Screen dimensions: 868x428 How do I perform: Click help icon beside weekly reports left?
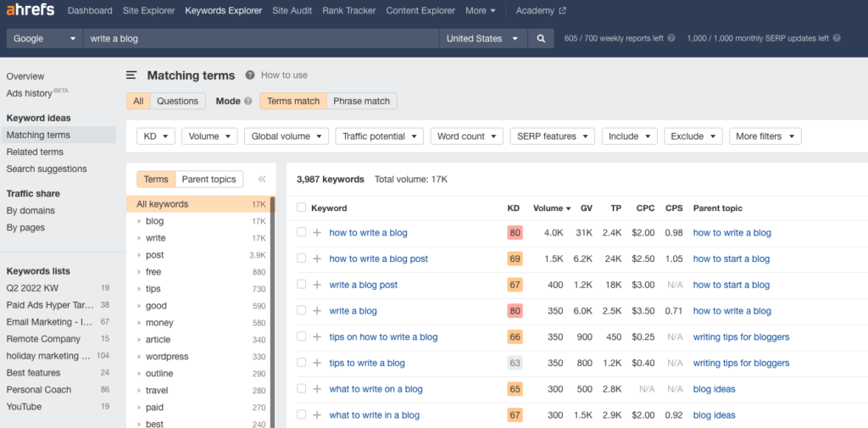[x=671, y=38]
